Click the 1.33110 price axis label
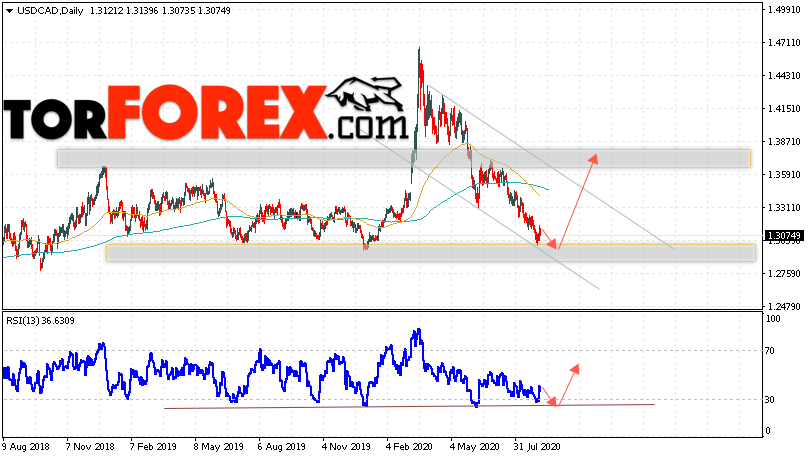The image size is (808, 458). 783,207
